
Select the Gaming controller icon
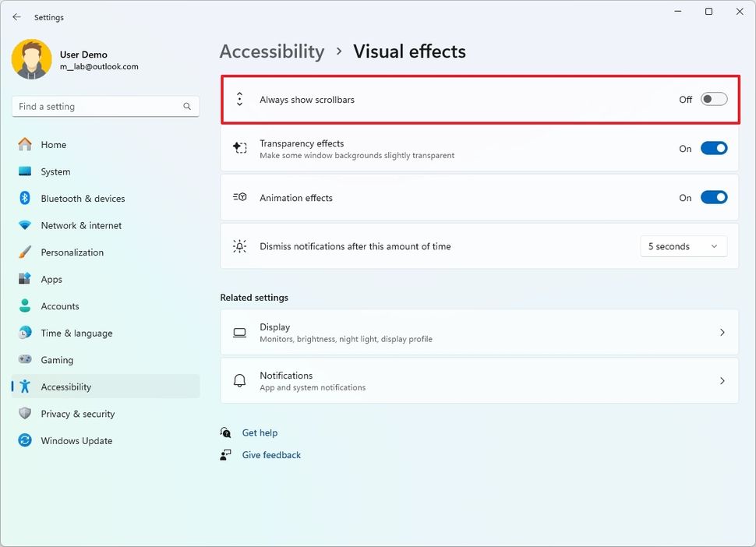coord(24,359)
